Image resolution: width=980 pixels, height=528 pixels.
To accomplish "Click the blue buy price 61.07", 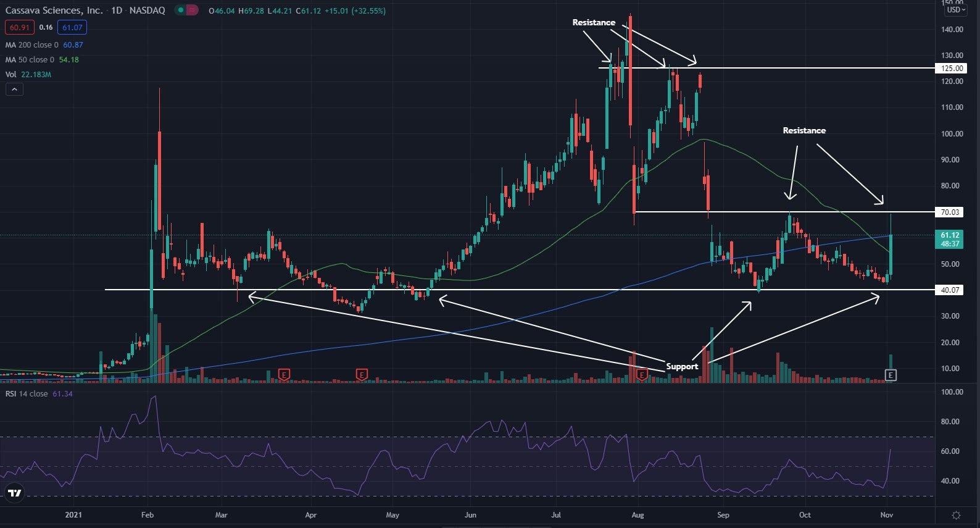I will click(72, 27).
